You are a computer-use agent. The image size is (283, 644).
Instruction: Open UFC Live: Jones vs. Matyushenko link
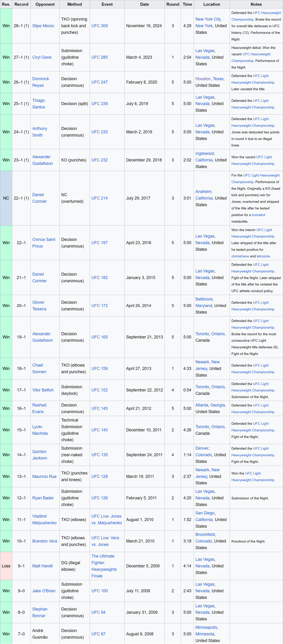107,519
